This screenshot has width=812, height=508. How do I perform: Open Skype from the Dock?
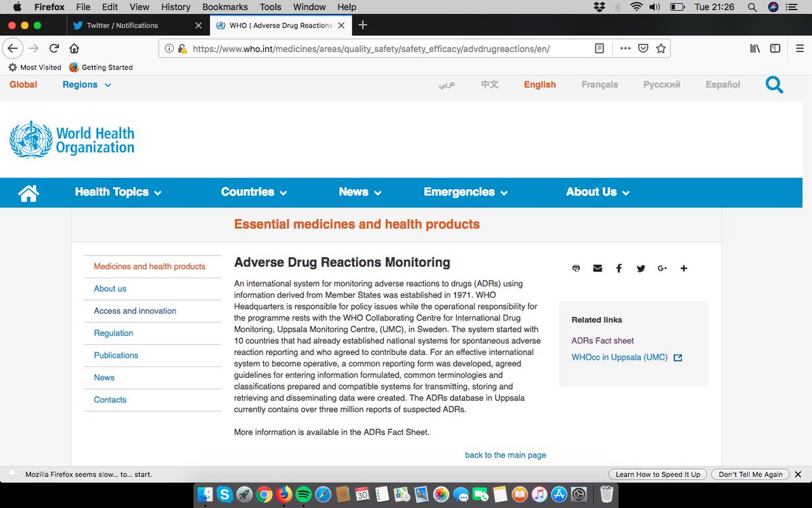[225, 494]
